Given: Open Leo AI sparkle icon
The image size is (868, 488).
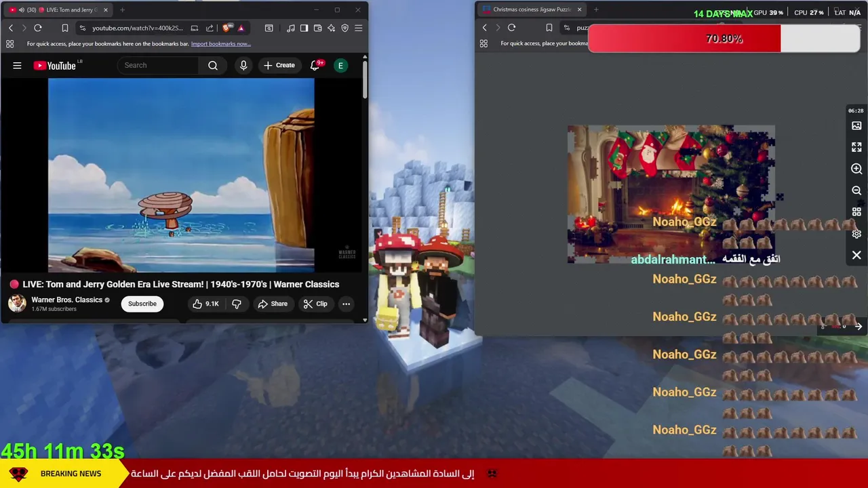Looking at the screenshot, I should pos(331,28).
